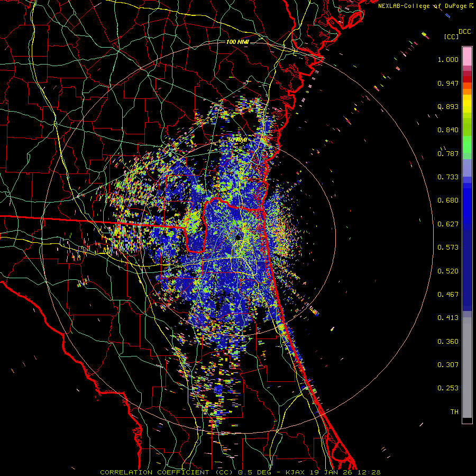Click the 0.307 legend value
Viewport: 476px width, 476px height.
(x=448, y=365)
